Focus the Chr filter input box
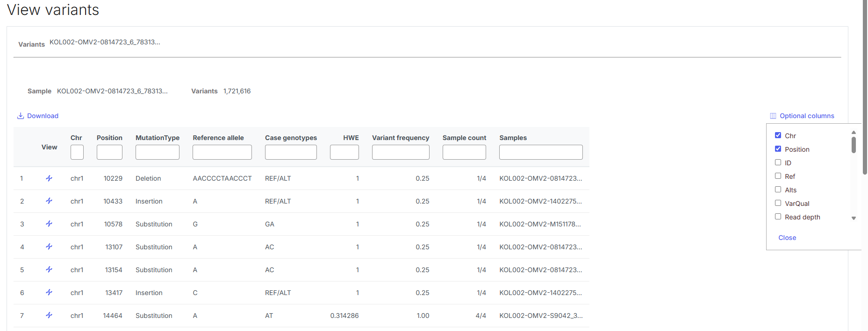The width and height of the screenshot is (868, 331). click(77, 152)
